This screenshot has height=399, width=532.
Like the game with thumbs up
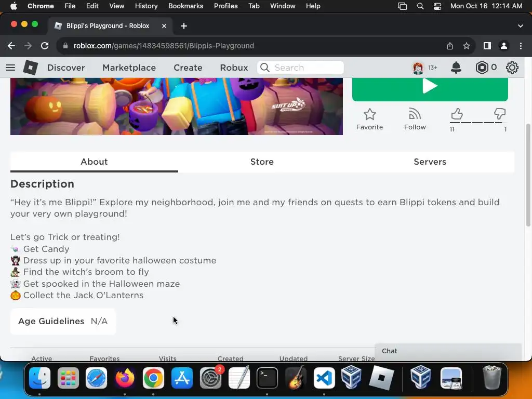click(457, 114)
